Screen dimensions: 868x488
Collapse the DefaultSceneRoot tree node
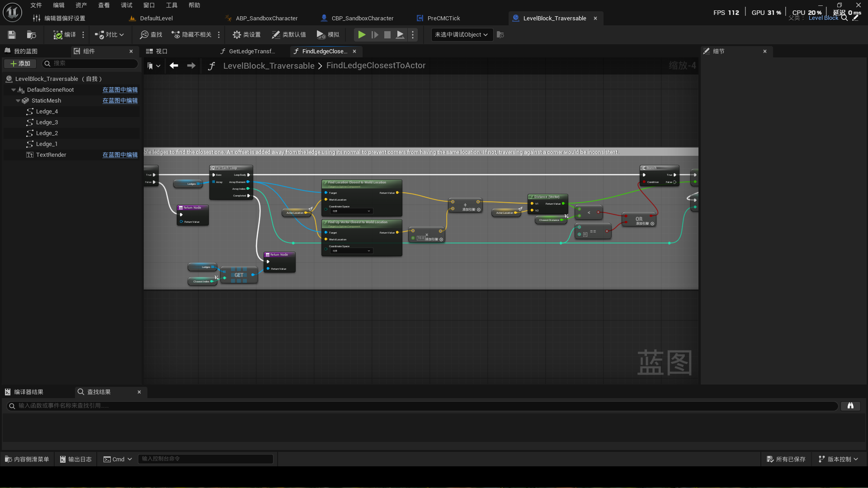click(x=14, y=90)
